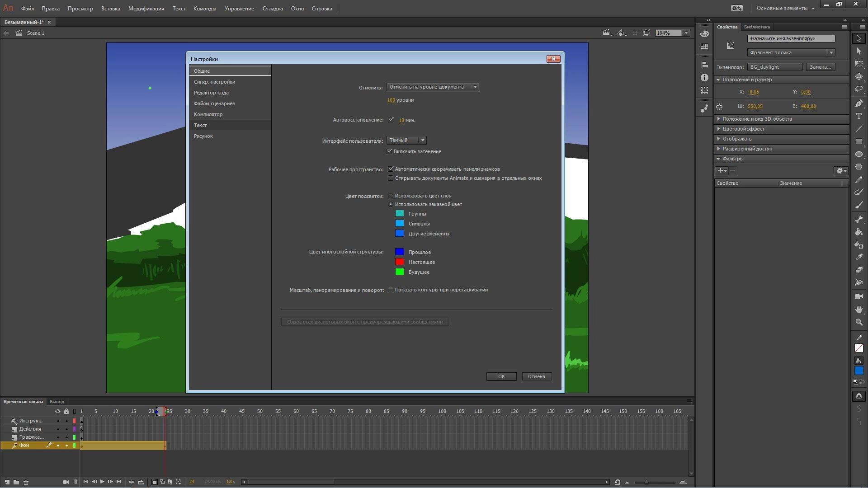This screenshot has height=488, width=868.
Task: Toggle Автоматически сворачивать панели значков
Action: (391, 169)
